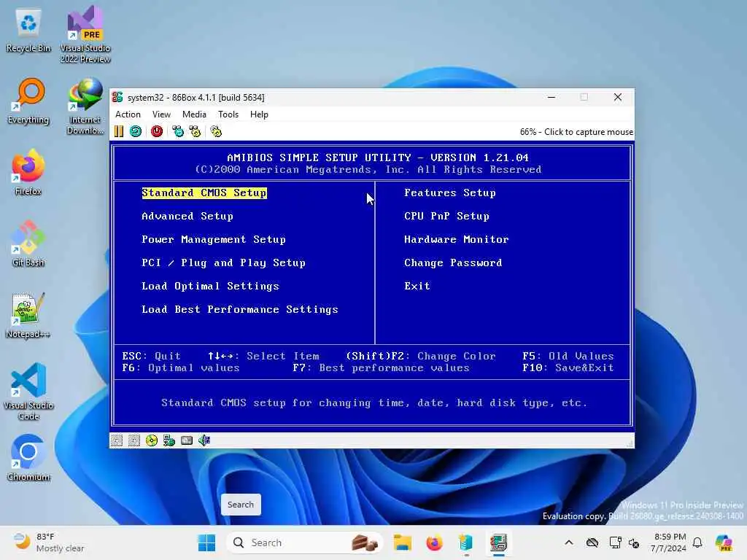
Task: Click the network icon in the system tray
Action: coord(615,542)
